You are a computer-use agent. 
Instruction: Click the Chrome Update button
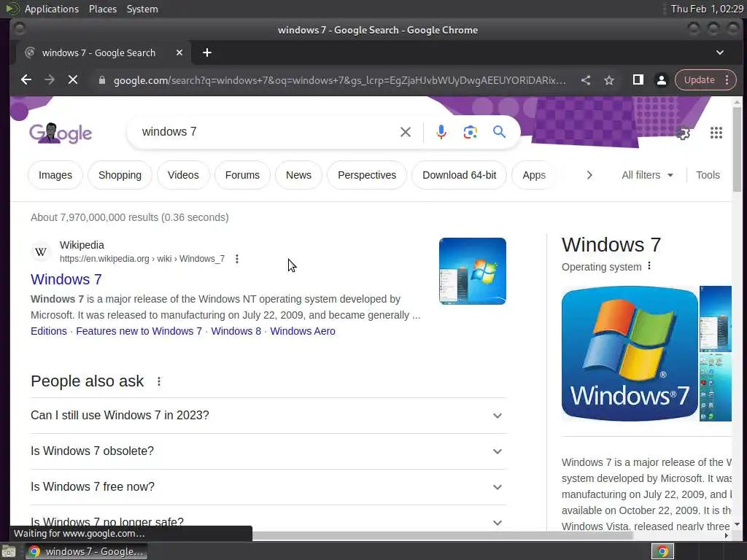click(699, 80)
